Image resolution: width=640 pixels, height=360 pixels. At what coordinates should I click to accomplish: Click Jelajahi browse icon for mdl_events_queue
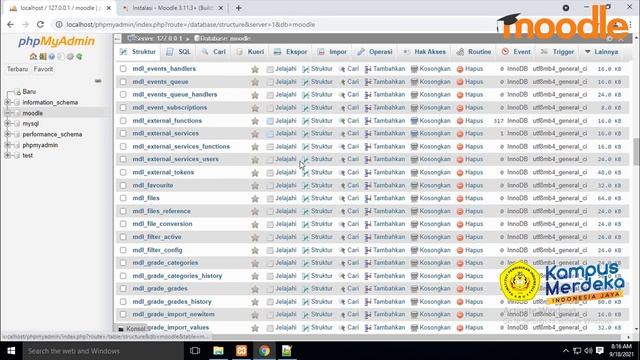point(270,82)
